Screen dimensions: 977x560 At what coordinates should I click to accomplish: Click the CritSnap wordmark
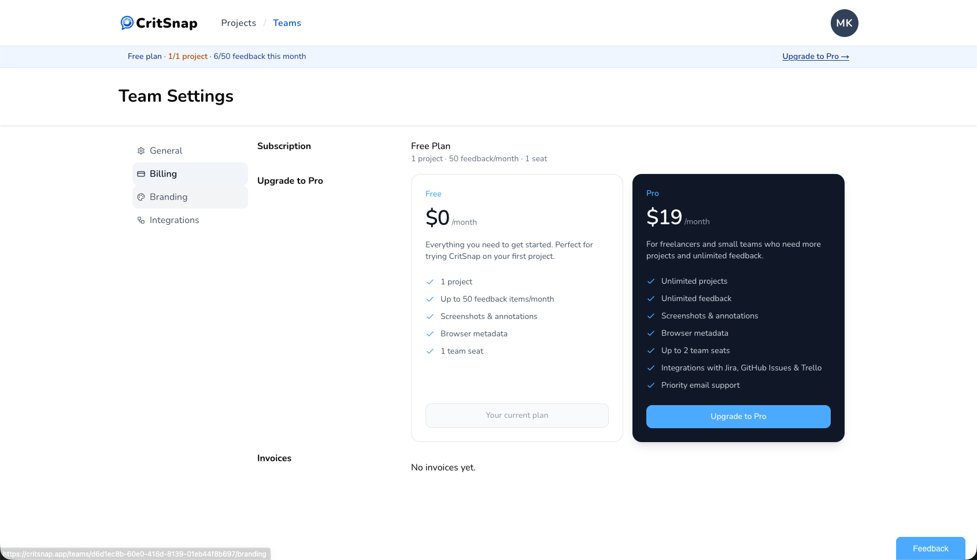(x=166, y=23)
